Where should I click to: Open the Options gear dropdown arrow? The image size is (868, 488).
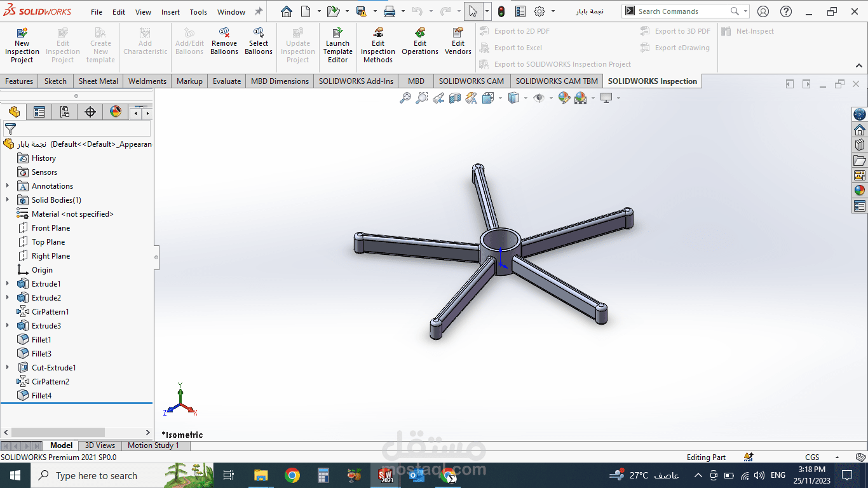553,11
